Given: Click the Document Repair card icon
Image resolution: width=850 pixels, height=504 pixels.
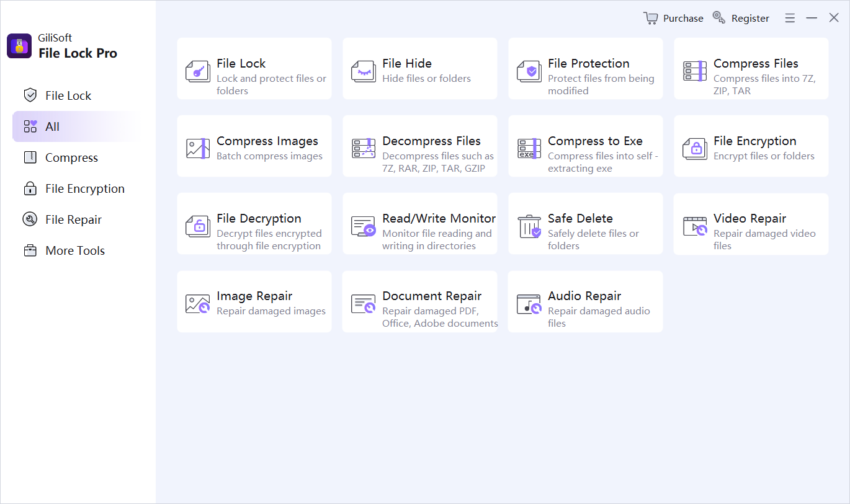Looking at the screenshot, I should tap(364, 304).
